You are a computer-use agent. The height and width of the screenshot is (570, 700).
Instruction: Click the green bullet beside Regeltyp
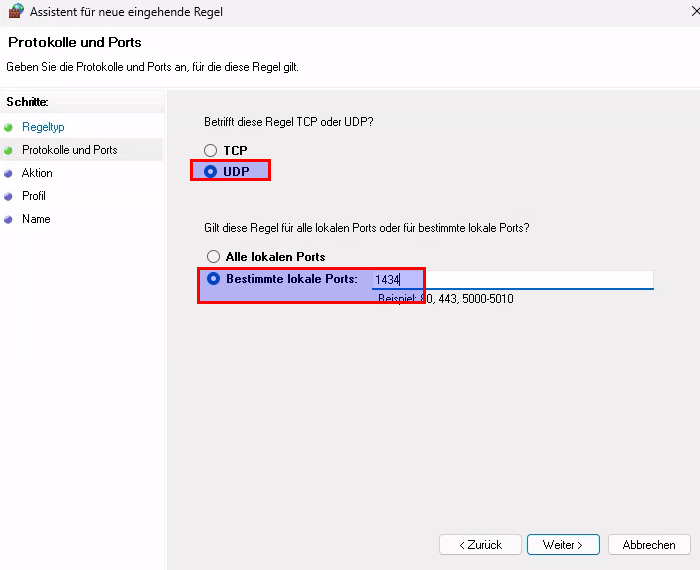(x=9, y=128)
